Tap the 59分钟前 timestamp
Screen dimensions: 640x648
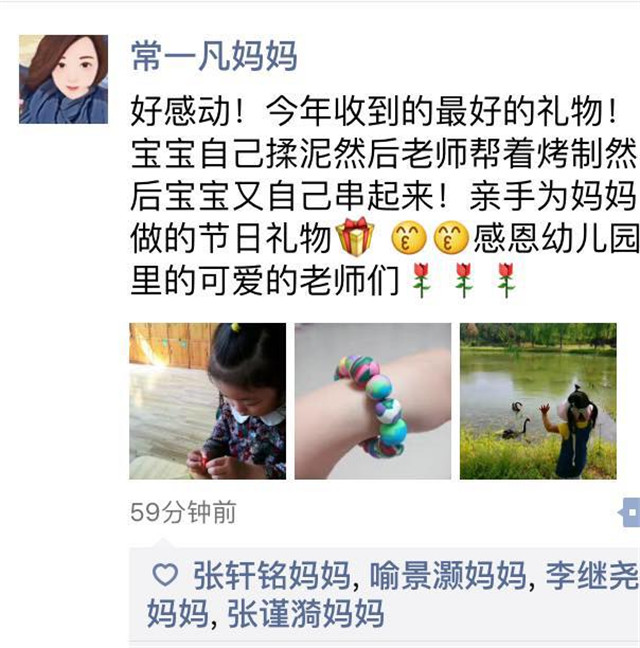tap(183, 512)
